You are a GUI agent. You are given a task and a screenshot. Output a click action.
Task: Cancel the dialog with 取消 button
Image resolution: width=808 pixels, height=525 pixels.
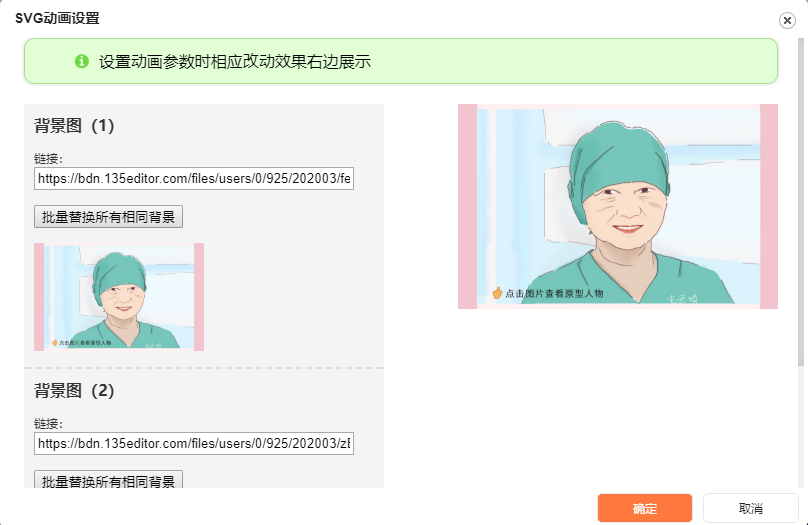pyautogui.click(x=751, y=509)
